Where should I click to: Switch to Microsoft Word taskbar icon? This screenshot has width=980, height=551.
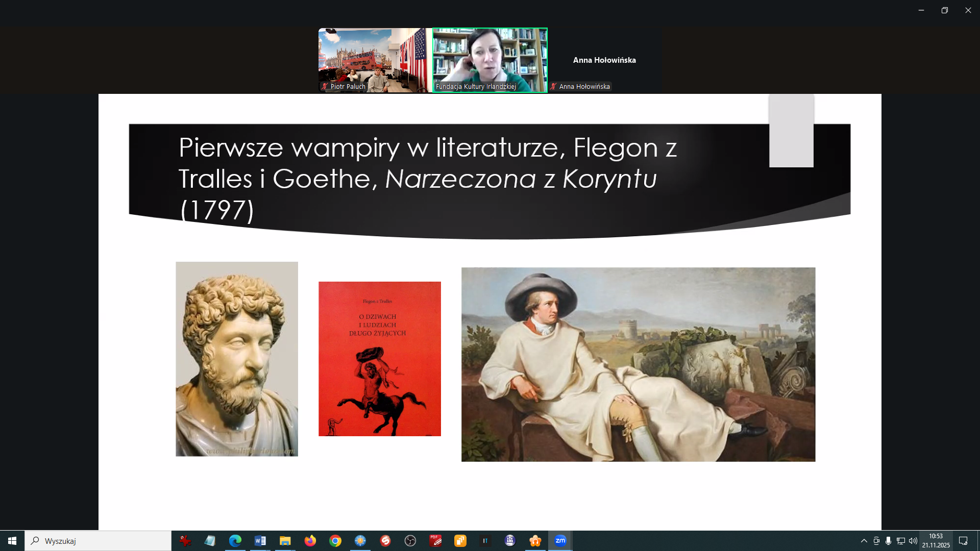(x=260, y=541)
